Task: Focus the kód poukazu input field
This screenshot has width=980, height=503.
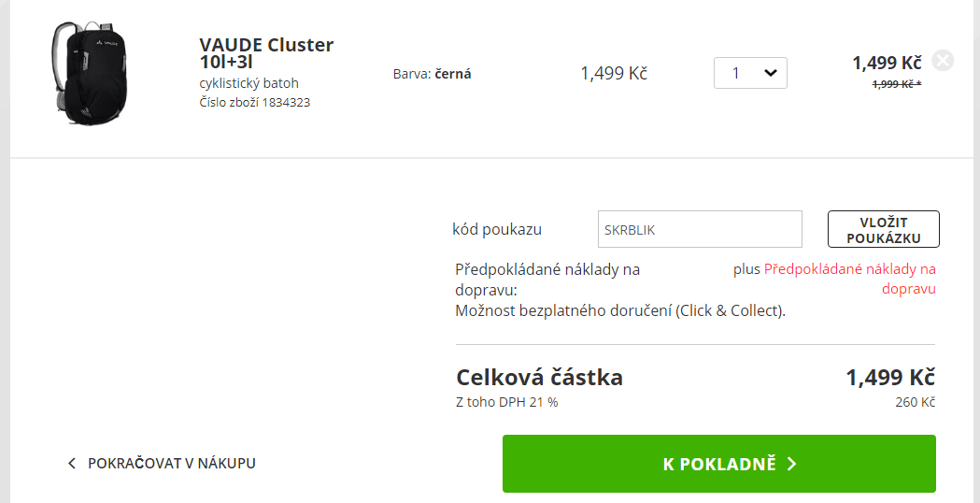Action: [700, 229]
